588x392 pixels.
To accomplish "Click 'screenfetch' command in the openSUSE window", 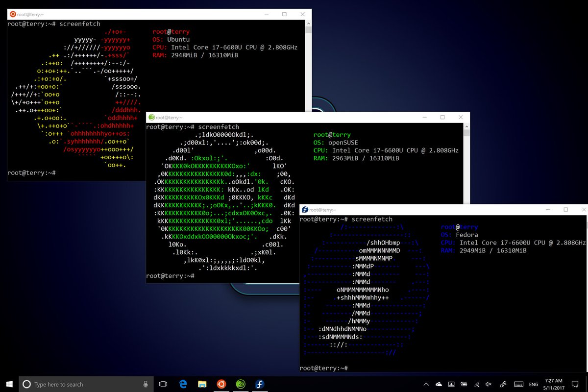I will coord(219,127).
